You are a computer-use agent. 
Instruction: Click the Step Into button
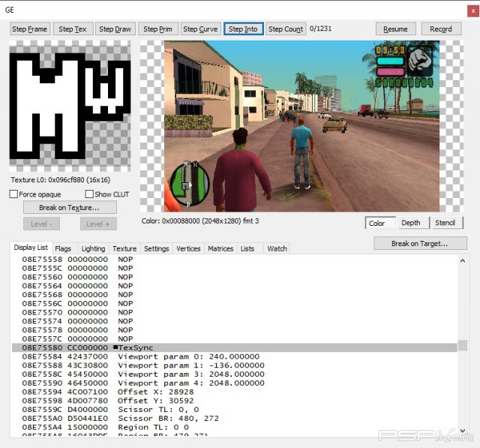[x=243, y=29]
